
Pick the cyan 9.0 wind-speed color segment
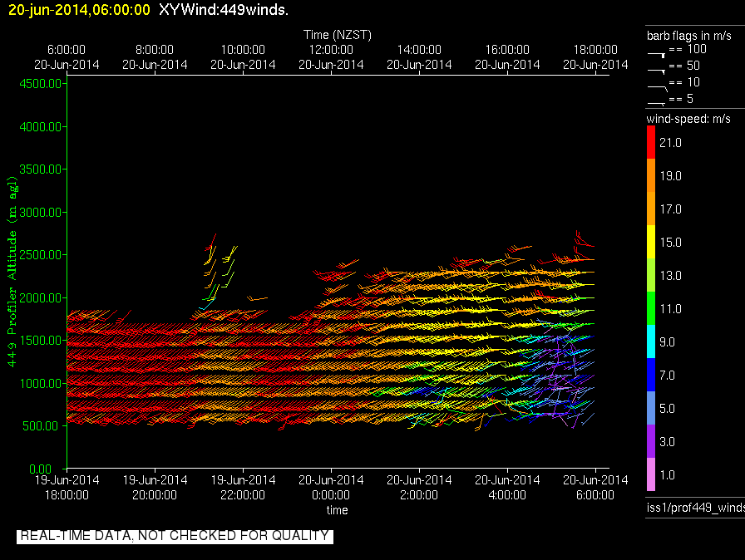(651, 341)
